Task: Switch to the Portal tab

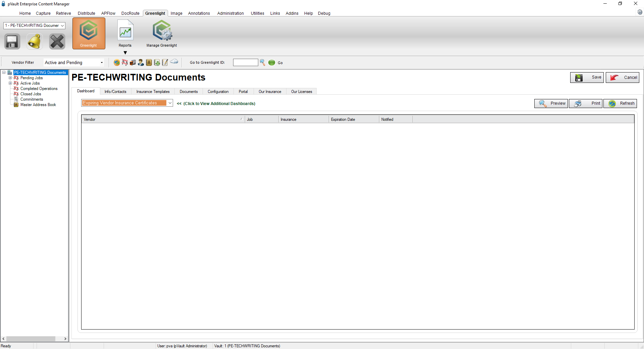Action: tap(243, 92)
